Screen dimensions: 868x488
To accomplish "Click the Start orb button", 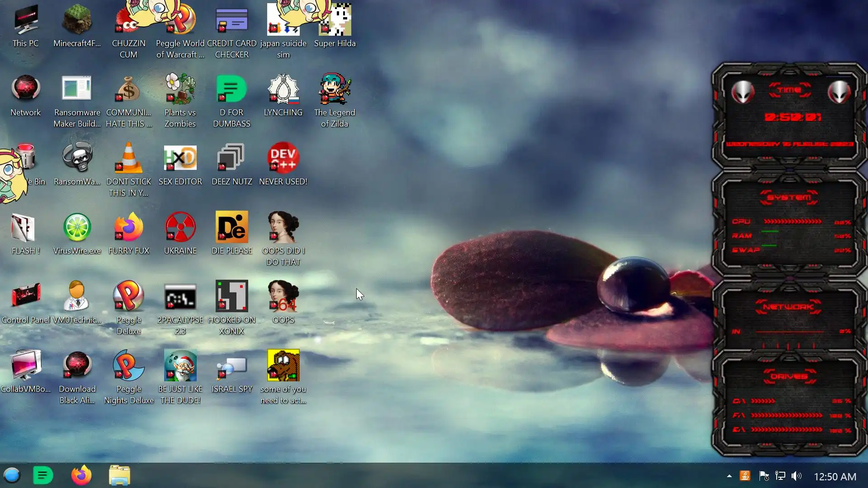I will pyautogui.click(x=12, y=475).
